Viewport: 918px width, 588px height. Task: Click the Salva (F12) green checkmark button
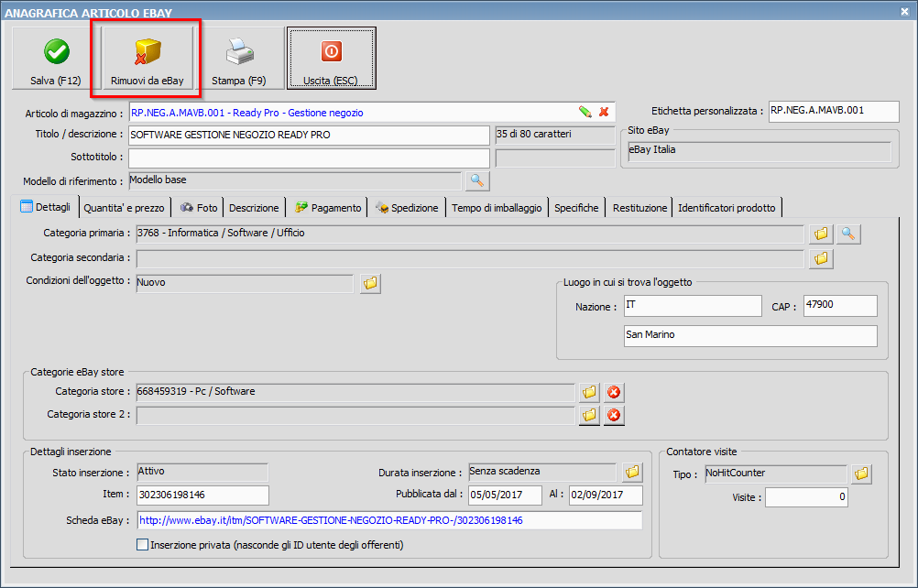coord(56,59)
